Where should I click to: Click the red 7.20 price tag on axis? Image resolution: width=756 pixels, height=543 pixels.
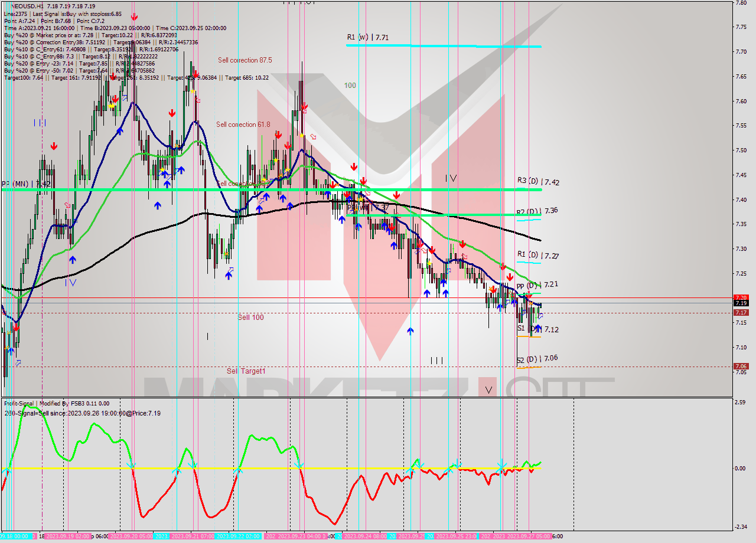[741, 297]
